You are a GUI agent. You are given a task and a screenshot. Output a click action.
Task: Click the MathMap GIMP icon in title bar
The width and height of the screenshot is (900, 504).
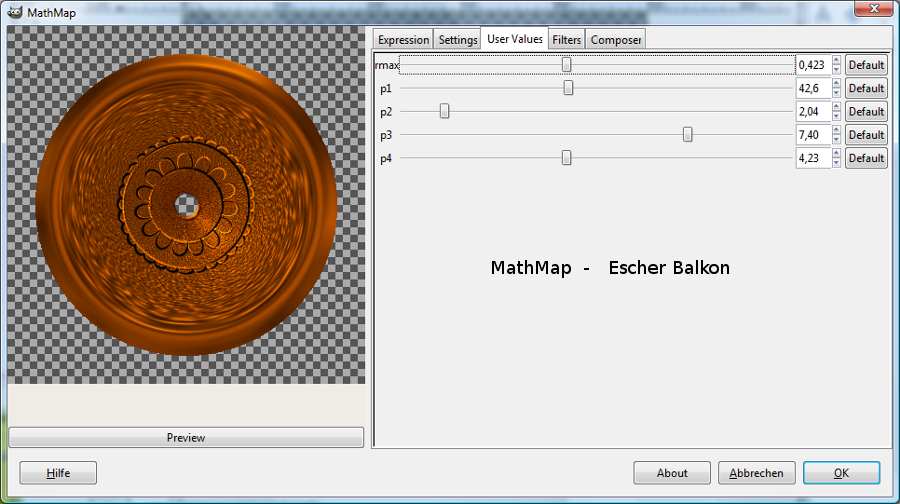(15, 12)
